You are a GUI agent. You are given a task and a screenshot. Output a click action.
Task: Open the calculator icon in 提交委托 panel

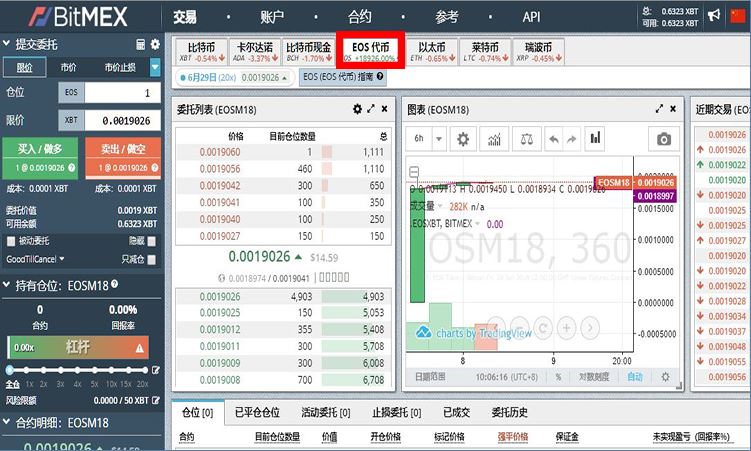point(141,45)
